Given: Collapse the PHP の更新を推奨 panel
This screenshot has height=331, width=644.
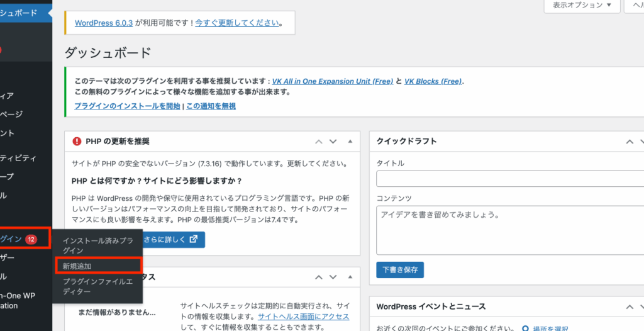Looking at the screenshot, I should (x=350, y=142).
